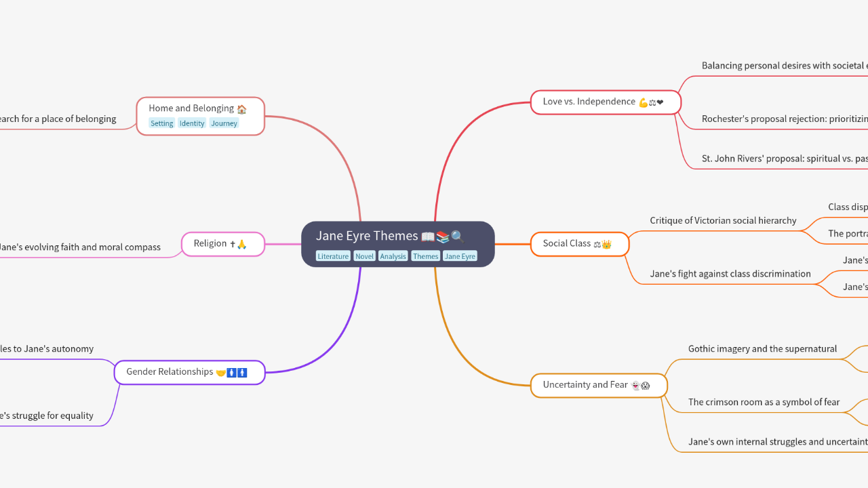
Task: Click the Analysis tag in central node
Action: click(393, 256)
